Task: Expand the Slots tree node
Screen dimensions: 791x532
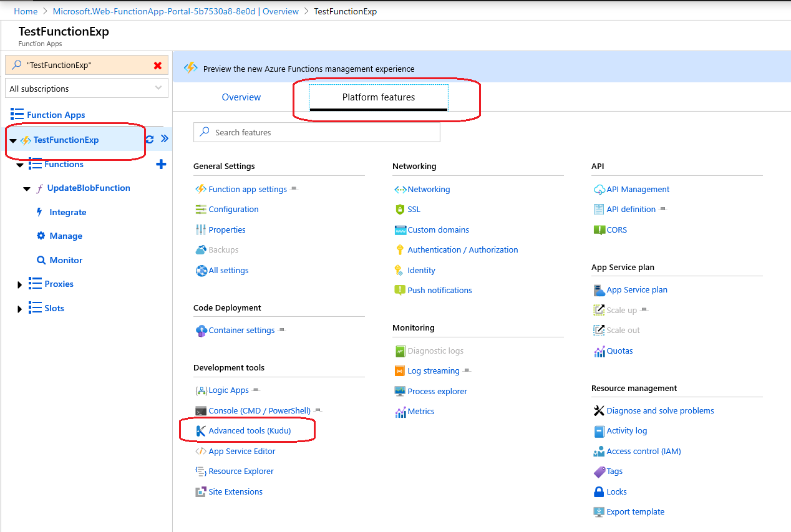Action: 19,309
